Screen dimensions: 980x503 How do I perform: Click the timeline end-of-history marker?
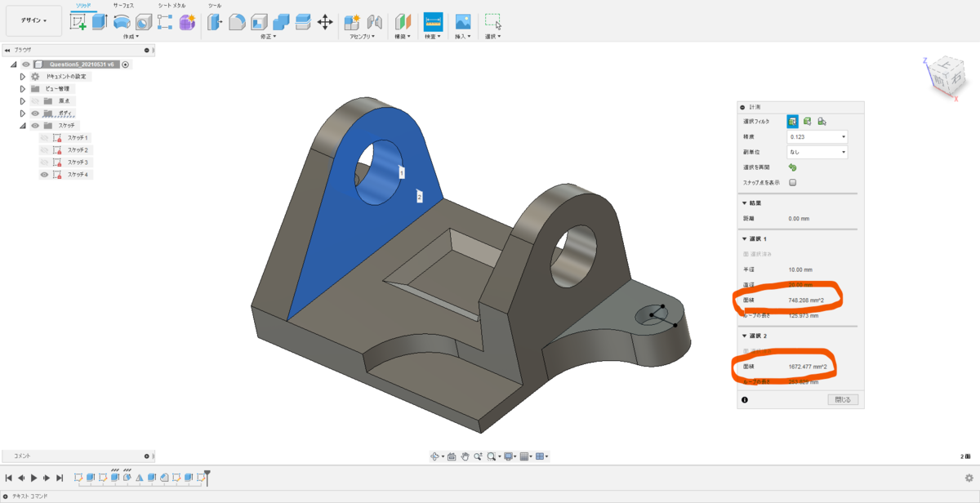coord(207,477)
